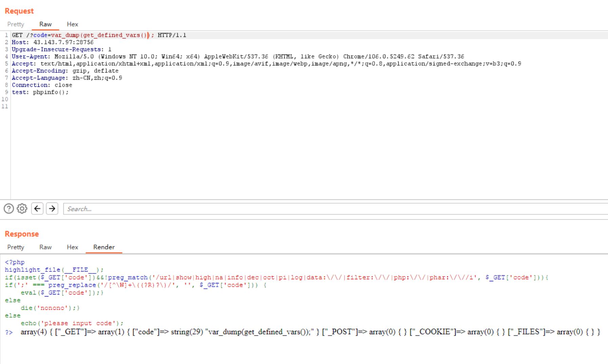Click the preg_replace line in response

coord(136,285)
